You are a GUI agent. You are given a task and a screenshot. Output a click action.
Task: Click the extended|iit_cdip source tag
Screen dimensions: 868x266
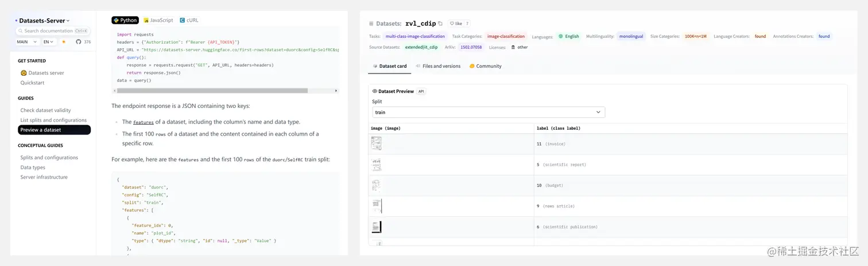coord(421,47)
